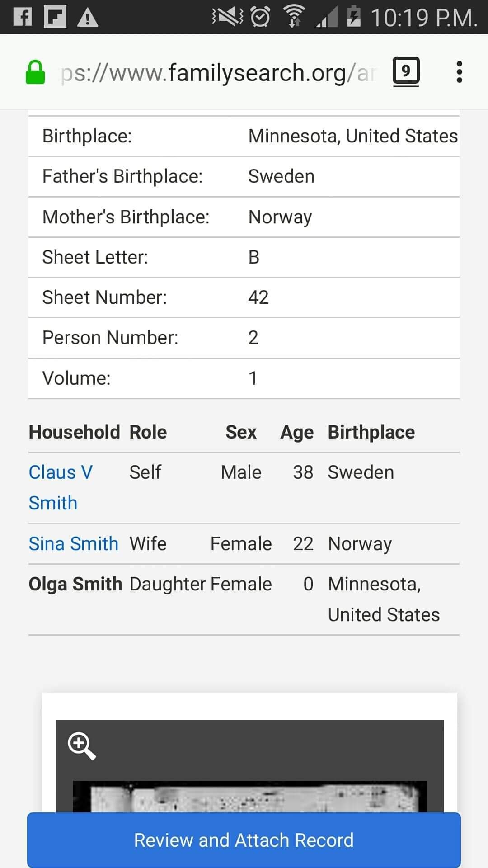This screenshot has height=868, width=488.
Task: Open Sina Smith's record link
Action: tap(74, 544)
